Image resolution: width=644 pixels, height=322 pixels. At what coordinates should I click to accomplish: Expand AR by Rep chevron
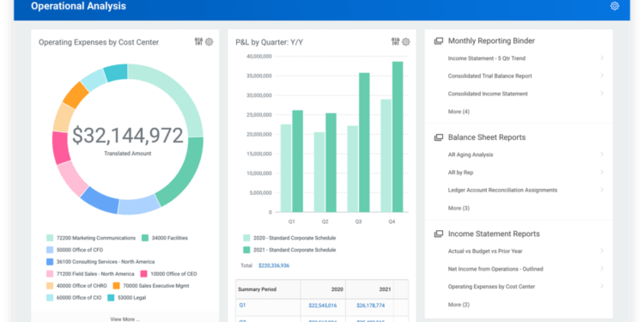[x=602, y=172]
